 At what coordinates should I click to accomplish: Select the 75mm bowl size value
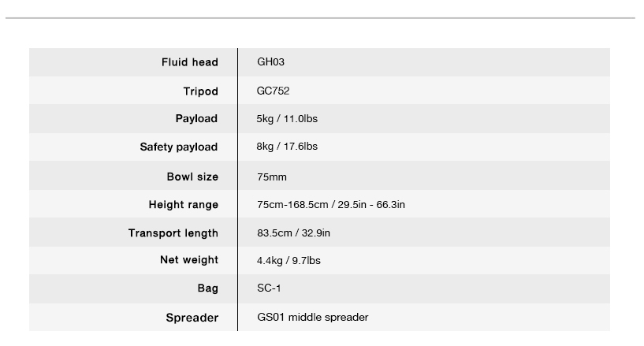coord(272,177)
